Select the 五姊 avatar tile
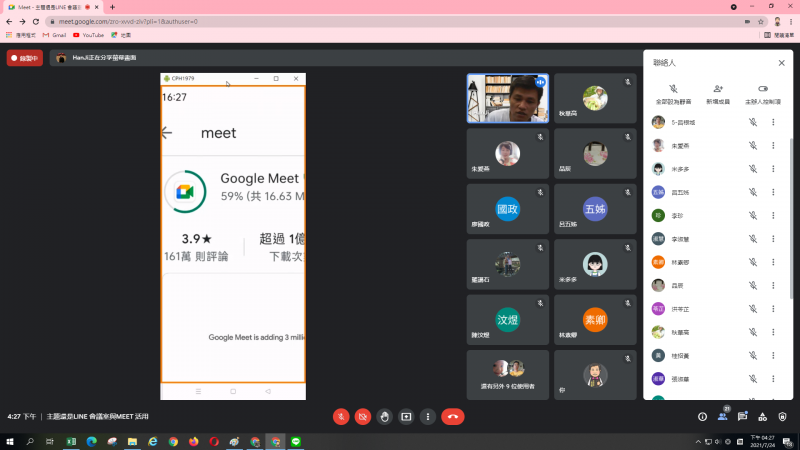This screenshot has width=800, height=450. [x=595, y=209]
